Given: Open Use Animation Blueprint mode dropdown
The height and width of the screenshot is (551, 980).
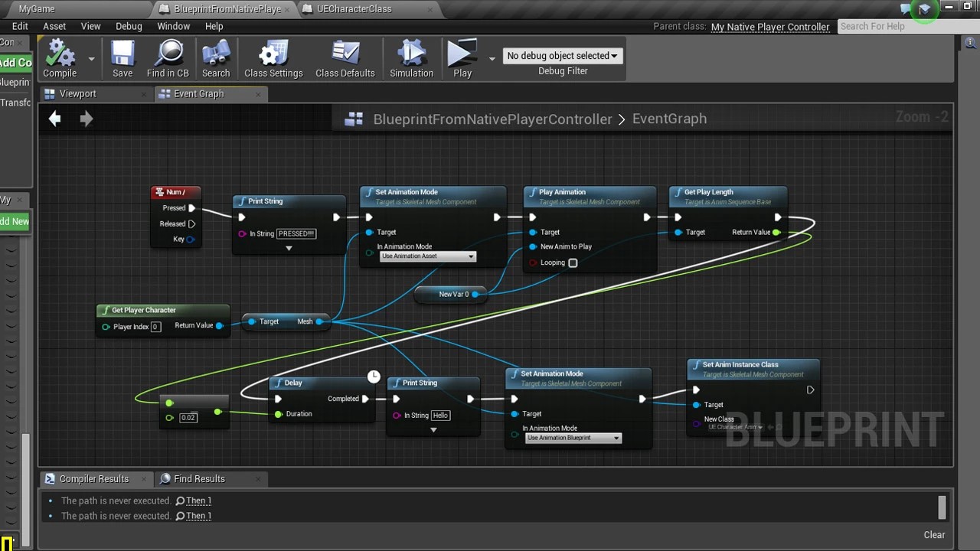Looking at the screenshot, I should click(x=573, y=438).
